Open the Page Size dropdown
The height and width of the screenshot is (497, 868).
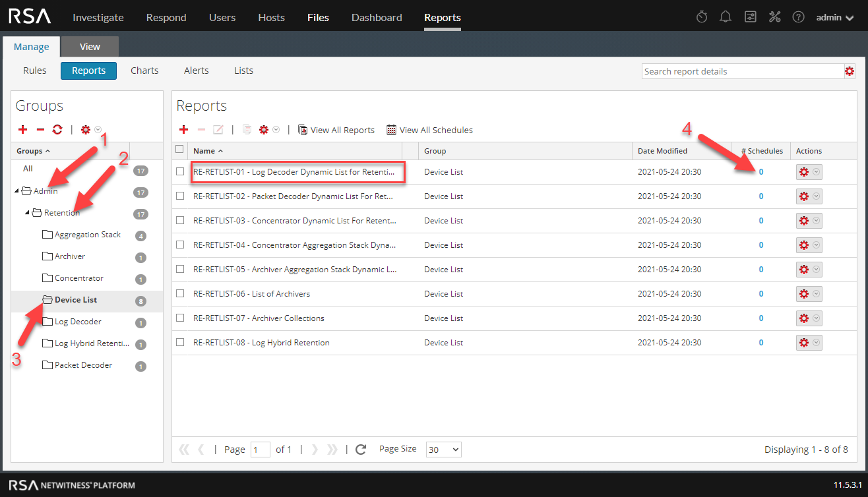(443, 450)
